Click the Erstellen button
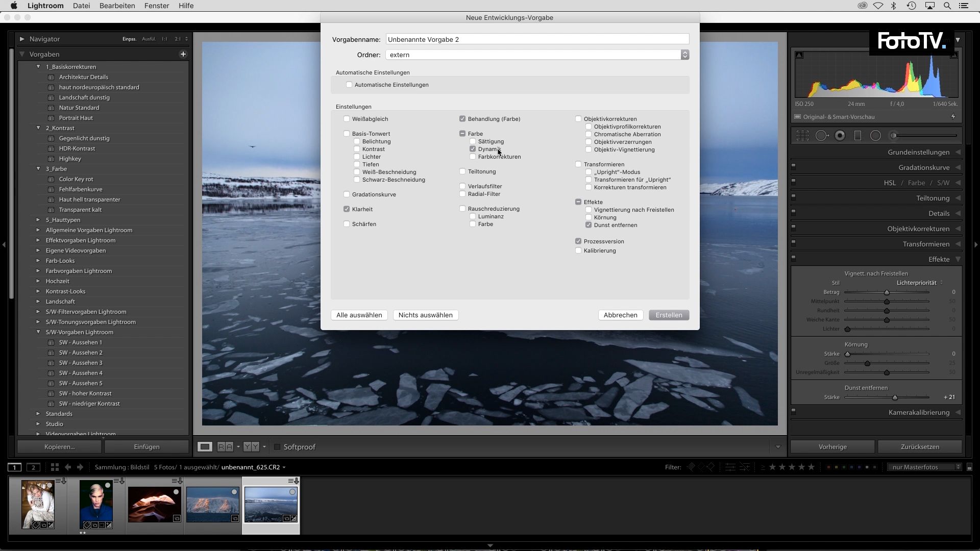This screenshot has height=551, width=980. coord(668,315)
